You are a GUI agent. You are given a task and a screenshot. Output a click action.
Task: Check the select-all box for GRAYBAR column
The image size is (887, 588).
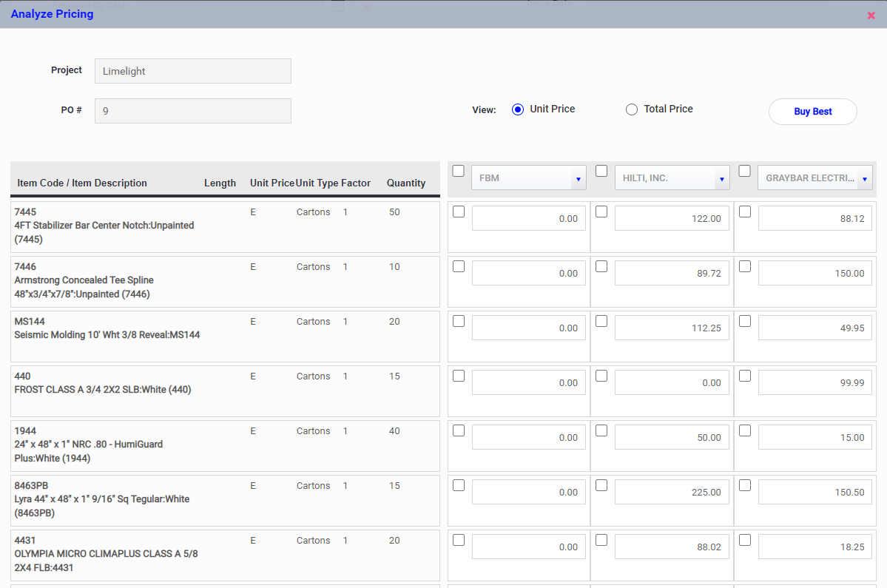coord(744,171)
